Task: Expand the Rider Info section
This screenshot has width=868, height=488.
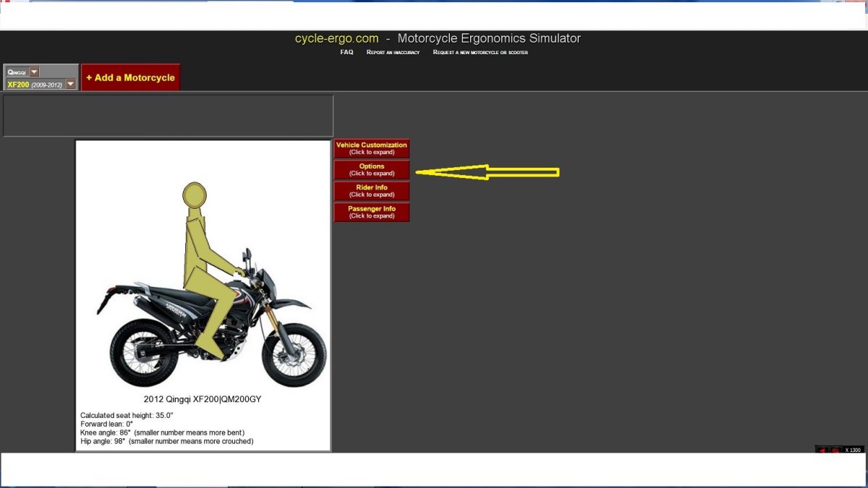Action: tap(371, 191)
